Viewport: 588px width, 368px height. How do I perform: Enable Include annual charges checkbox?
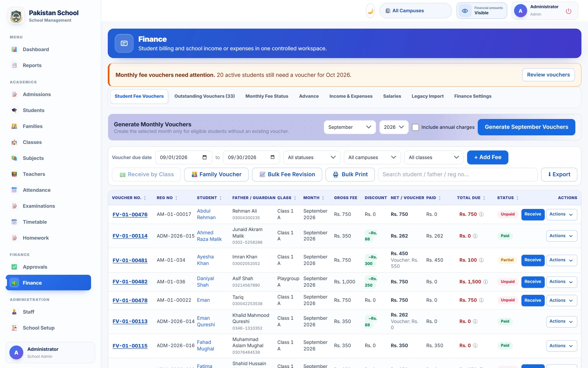[x=415, y=127]
